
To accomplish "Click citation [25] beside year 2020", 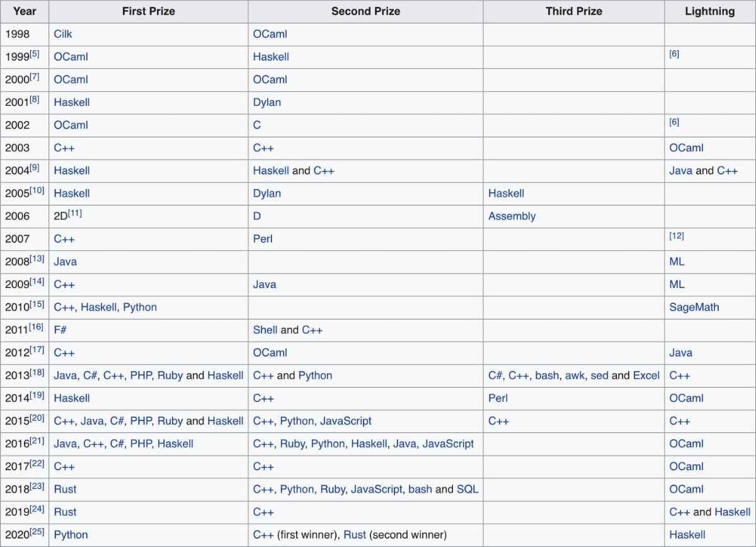I will click(x=37, y=533).
